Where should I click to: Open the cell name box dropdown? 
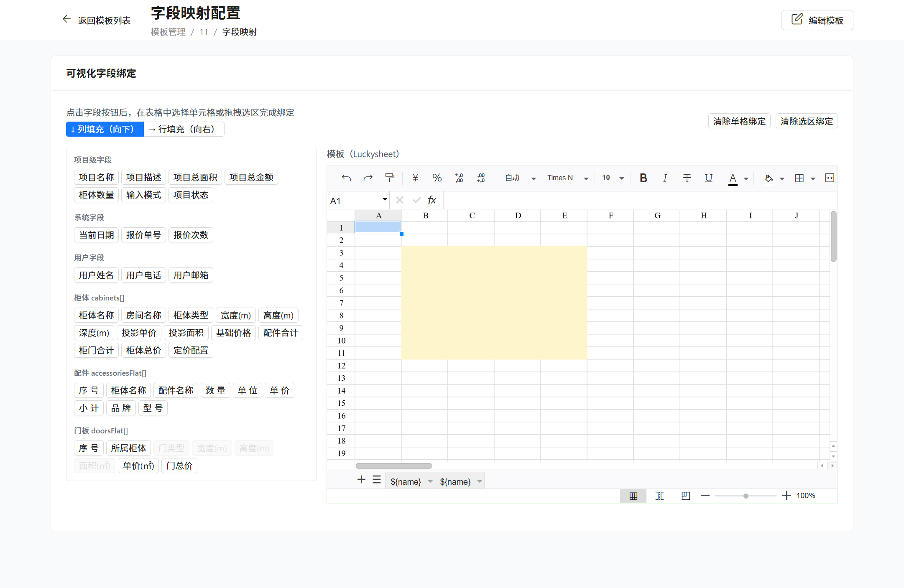385,200
